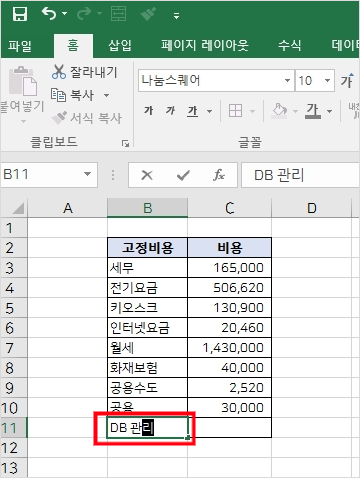Switch to the 삽입 tab
360x478 pixels.
tap(120, 46)
